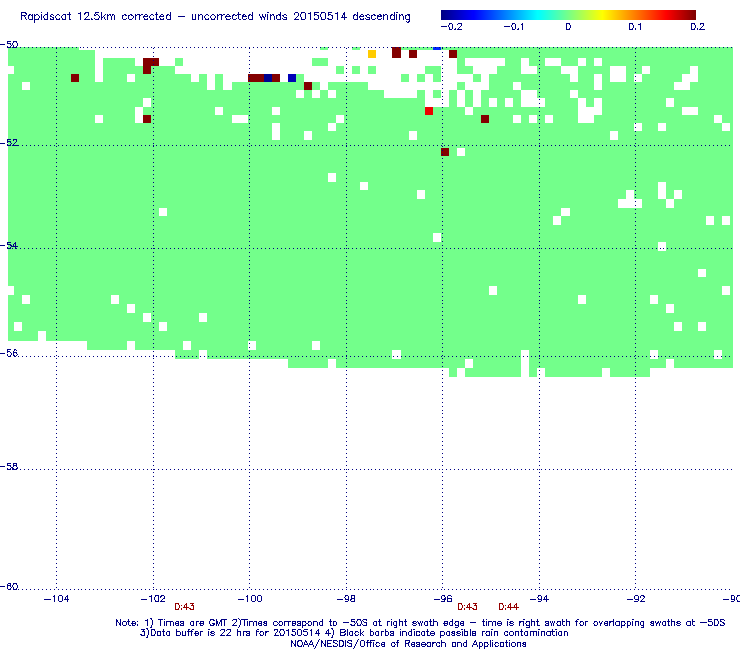Viewport: 740px width, 650px height.
Task: Click the '-92' longitude axis label
Action: pyautogui.click(x=636, y=599)
